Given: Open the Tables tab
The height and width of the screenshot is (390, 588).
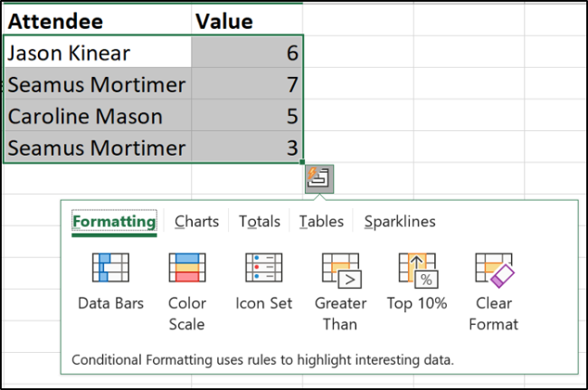Looking at the screenshot, I should pyautogui.click(x=321, y=222).
